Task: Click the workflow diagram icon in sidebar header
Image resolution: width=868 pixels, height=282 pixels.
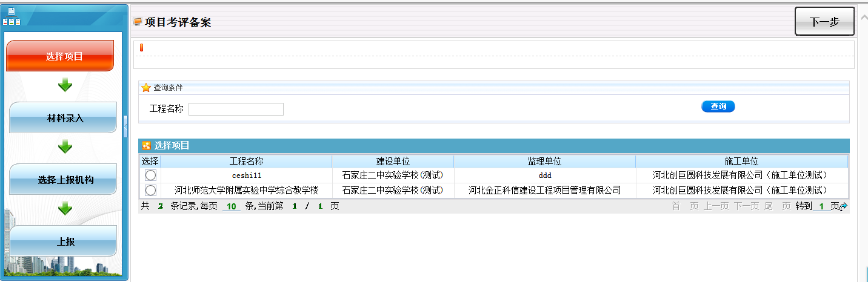Action: click(12, 17)
